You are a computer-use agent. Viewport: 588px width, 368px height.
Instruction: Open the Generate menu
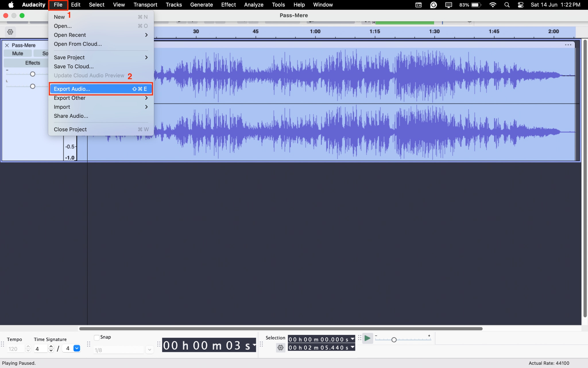pos(202,5)
